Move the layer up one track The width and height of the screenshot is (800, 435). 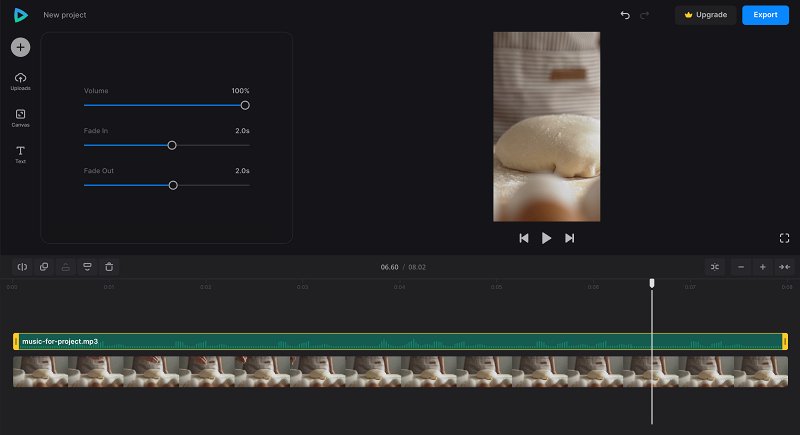(x=66, y=267)
